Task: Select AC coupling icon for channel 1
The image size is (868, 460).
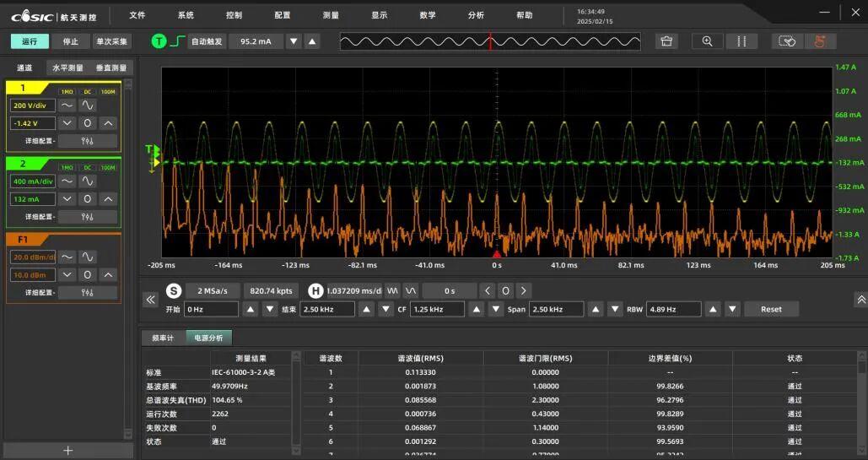Action: [67, 105]
